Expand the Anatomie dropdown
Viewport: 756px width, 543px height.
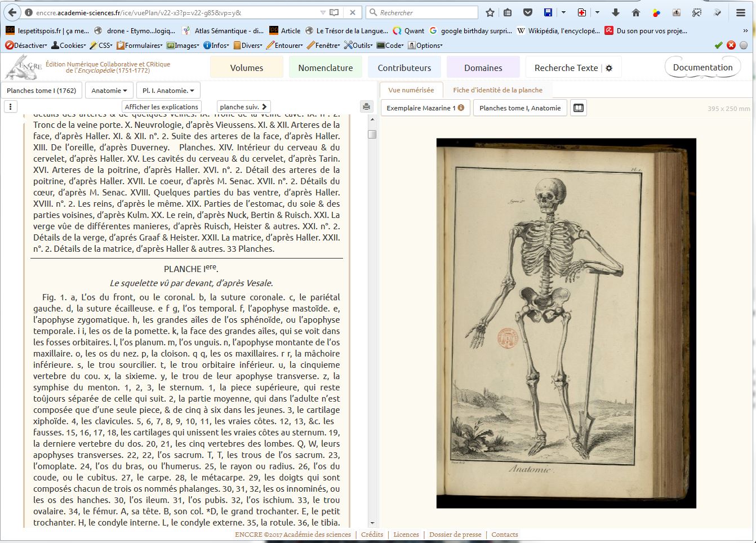click(109, 90)
